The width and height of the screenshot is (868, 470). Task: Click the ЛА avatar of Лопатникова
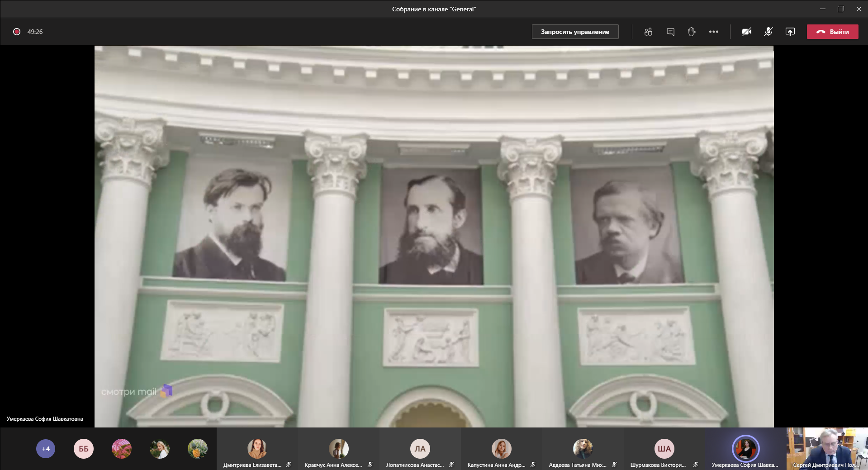tap(420, 449)
